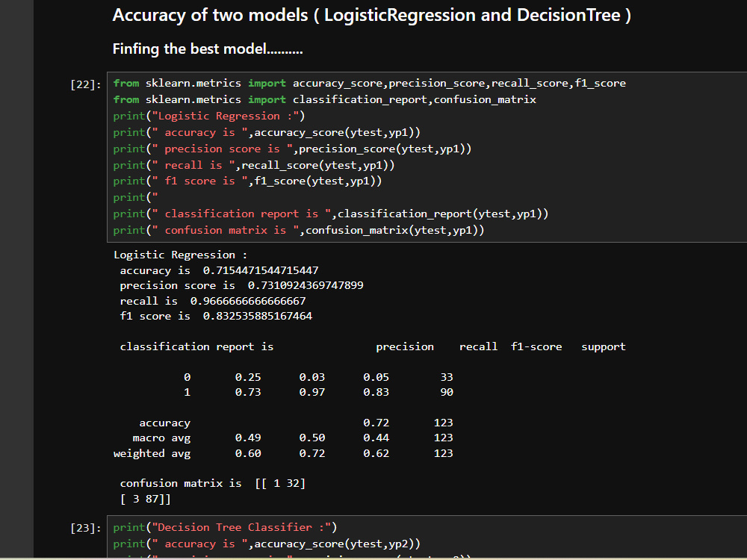Click weighted avg precision value 0.60

coord(248,453)
